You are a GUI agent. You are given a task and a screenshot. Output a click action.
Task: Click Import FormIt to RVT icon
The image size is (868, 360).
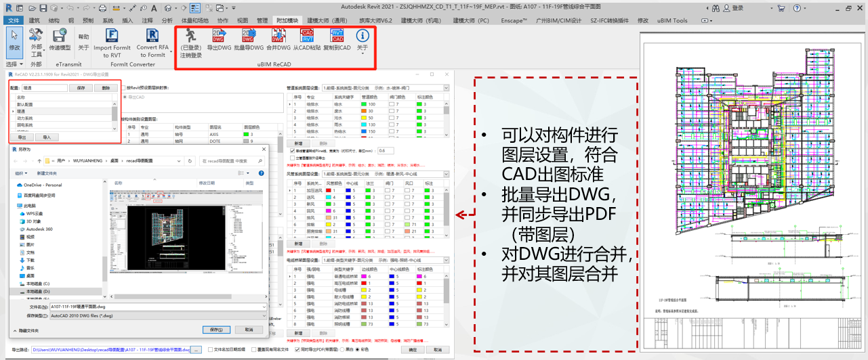point(112,36)
